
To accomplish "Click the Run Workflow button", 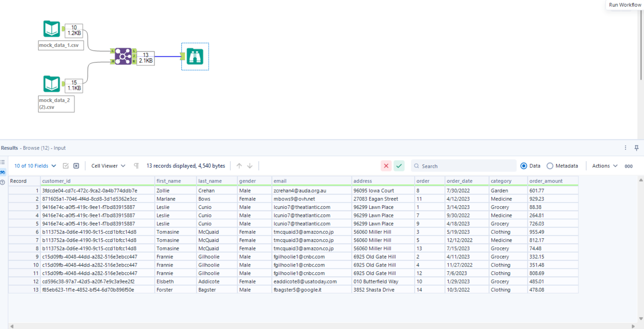I will coord(625,5).
